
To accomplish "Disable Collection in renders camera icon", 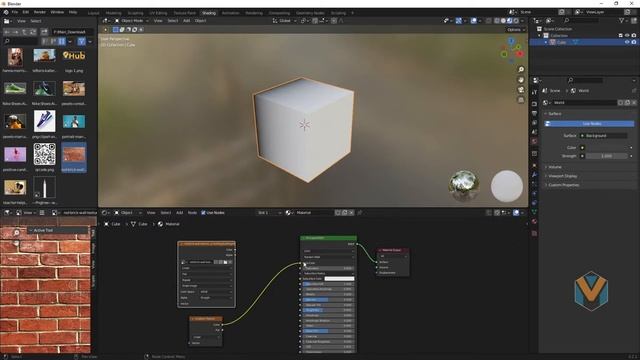I will 633,36.
